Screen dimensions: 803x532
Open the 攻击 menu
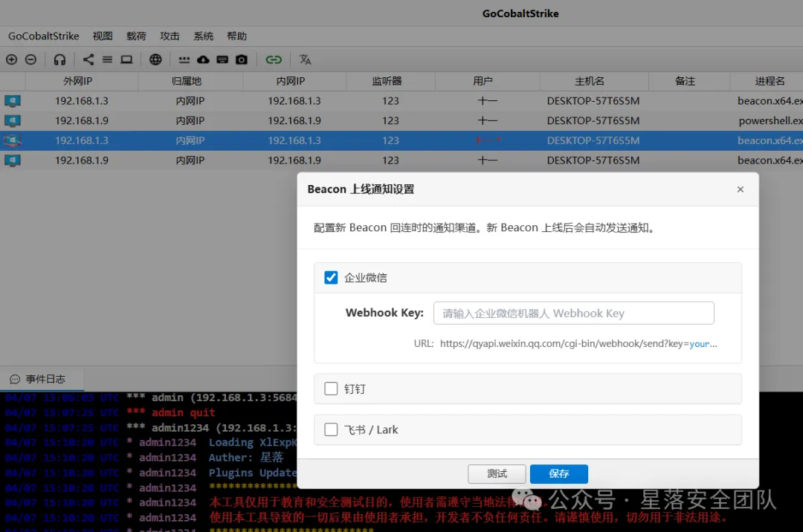[x=170, y=36]
